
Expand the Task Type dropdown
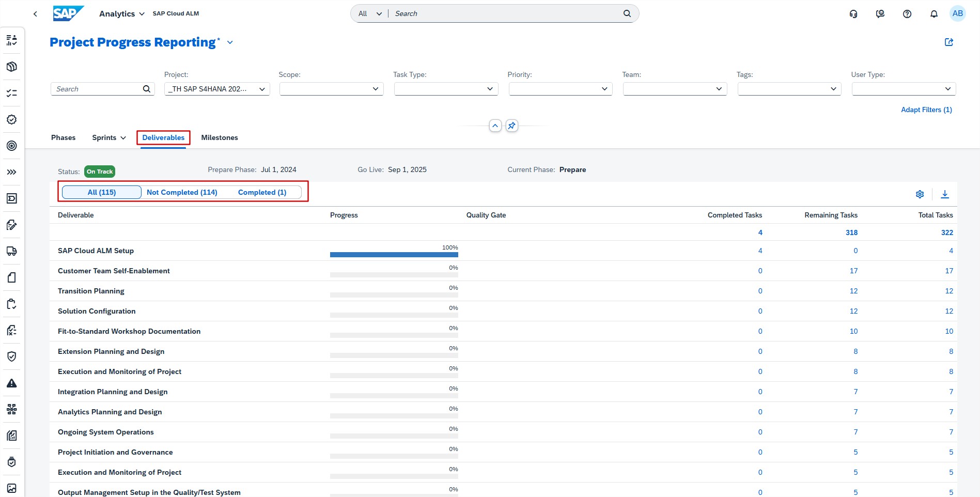(446, 89)
